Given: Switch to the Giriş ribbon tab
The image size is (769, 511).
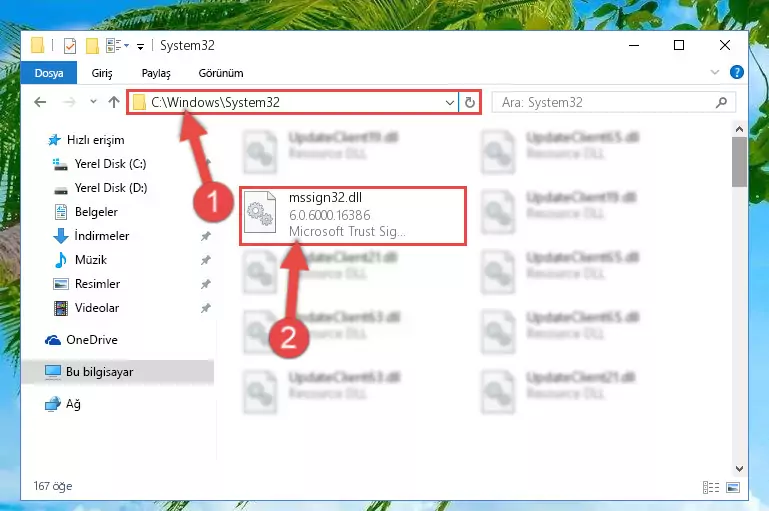Looking at the screenshot, I should tap(102, 73).
